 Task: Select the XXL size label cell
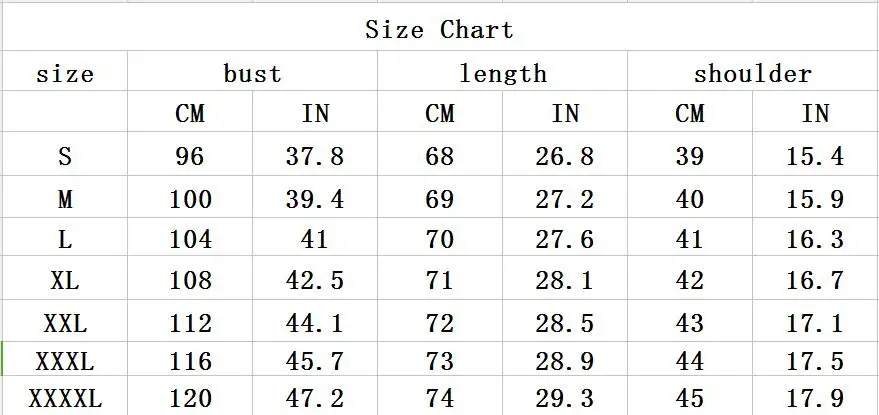pos(65,323)
